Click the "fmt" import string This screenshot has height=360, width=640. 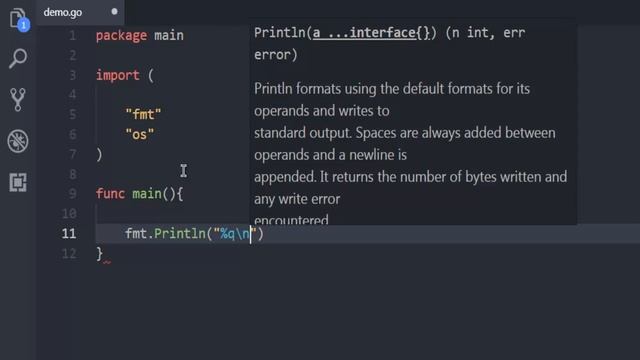pyautogui.click(x=143, y=114)
